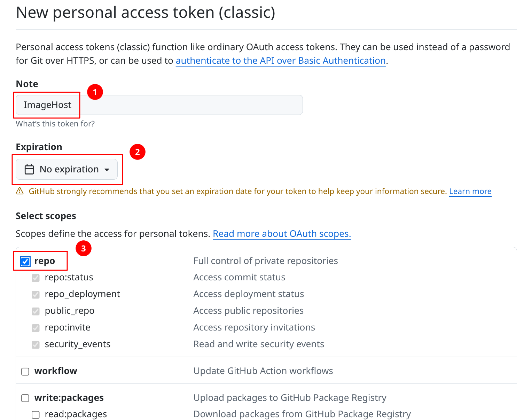Toggle the security_events sub-scope checkbox
Image resolution: width=524 pixels, height=420 pixels.
click(x=36, y=345)
